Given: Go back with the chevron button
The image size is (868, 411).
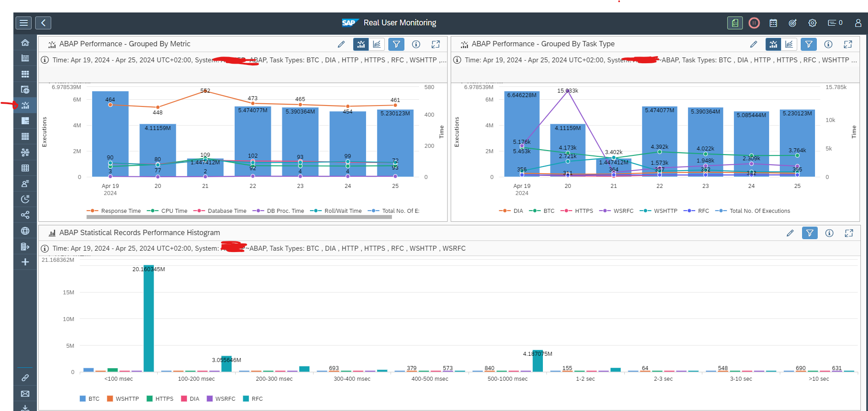Looking at the screenshot, I should tap(43, 23).
